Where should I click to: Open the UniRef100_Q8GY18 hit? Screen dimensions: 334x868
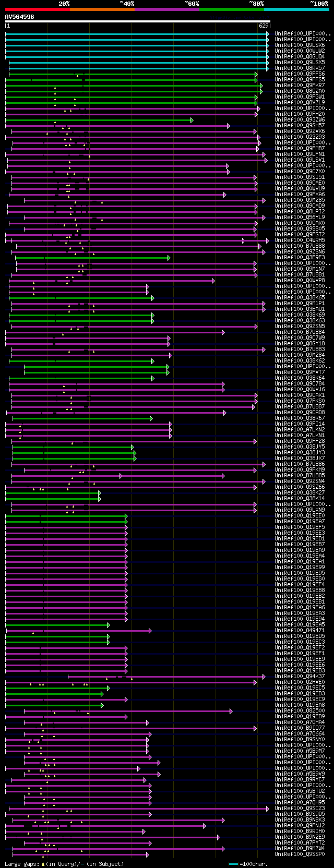point(300,344)
